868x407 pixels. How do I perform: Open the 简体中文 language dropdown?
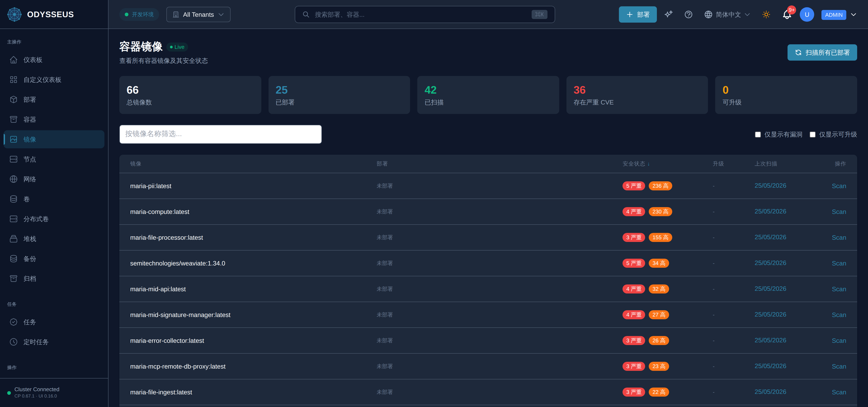click(727, 14)
